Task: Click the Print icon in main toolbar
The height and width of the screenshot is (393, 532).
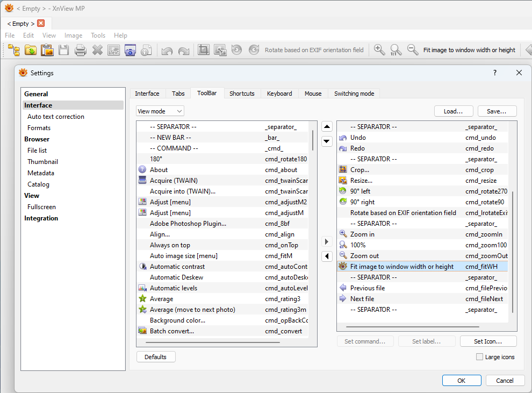Action: pos(81,50)
